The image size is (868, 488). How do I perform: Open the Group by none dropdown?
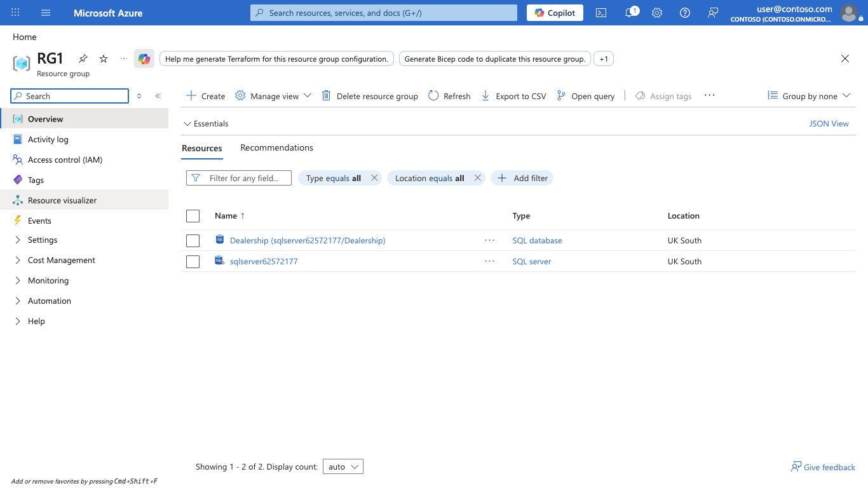point(808,96)
